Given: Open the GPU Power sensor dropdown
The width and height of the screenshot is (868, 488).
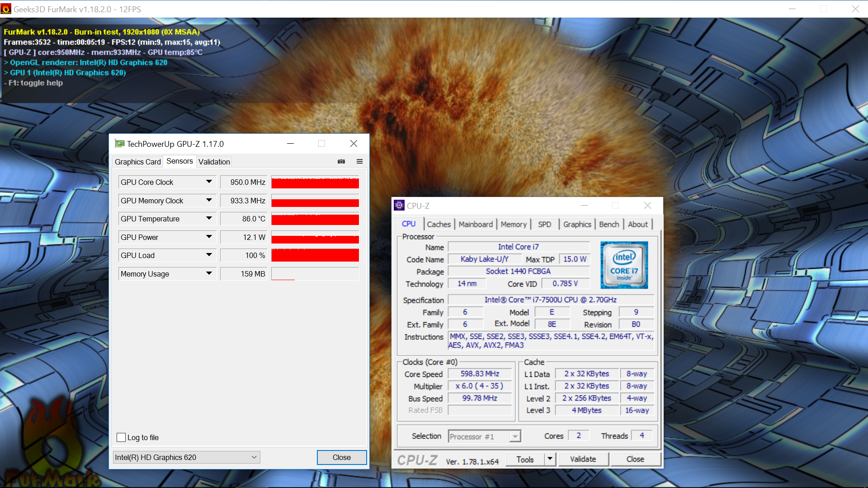Looking at the screenshot, I should click(x=209, y=237).
